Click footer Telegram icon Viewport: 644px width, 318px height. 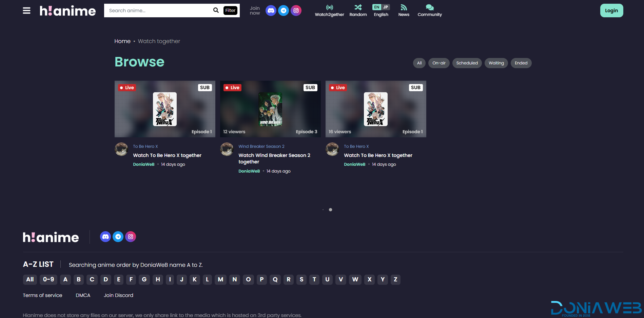[x=118, y=237]
